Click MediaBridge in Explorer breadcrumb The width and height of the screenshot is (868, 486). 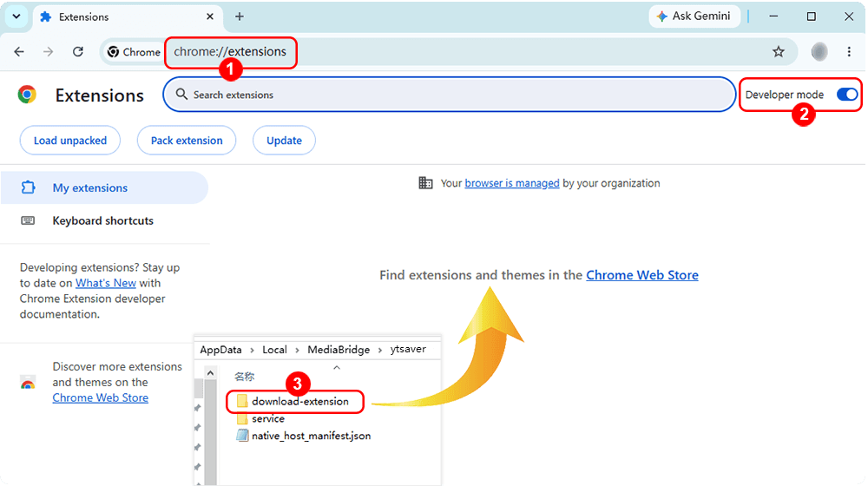coord(339,350)
